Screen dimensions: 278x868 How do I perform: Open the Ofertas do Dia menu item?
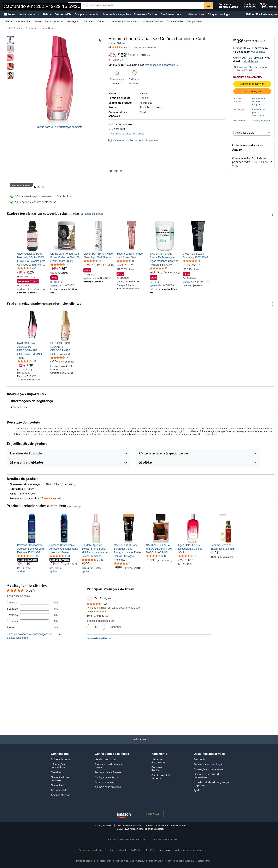click(63, 15)
